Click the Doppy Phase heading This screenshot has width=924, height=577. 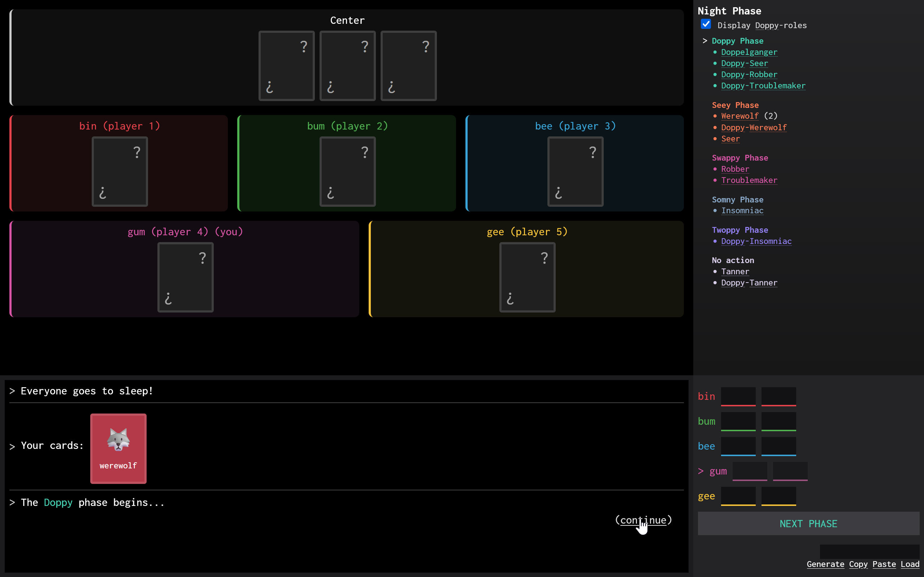click(737, 41)
